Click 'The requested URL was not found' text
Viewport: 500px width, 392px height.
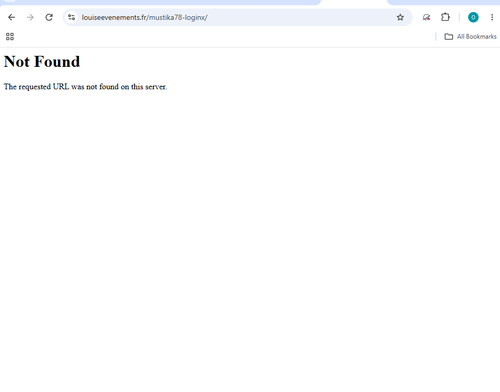point(85,87)
